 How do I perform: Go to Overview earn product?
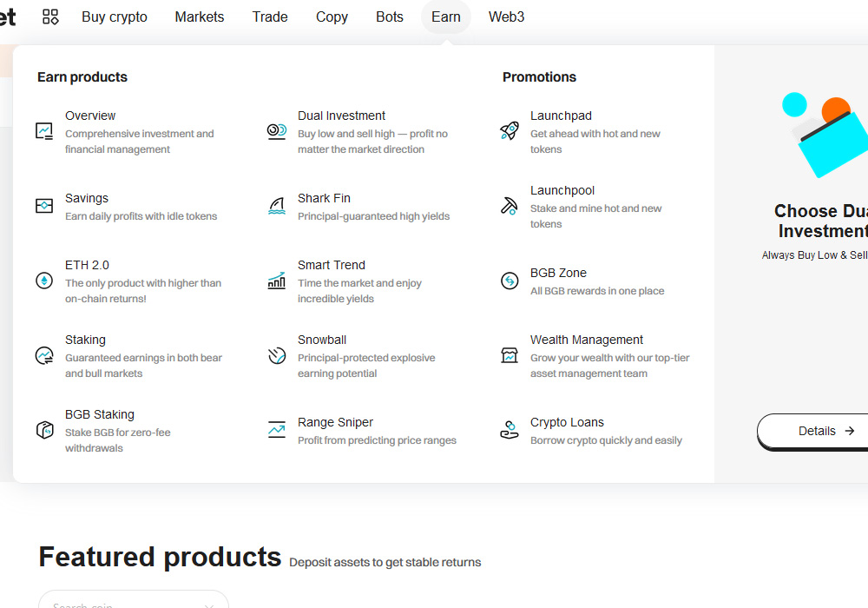click(x=90, y=116)
